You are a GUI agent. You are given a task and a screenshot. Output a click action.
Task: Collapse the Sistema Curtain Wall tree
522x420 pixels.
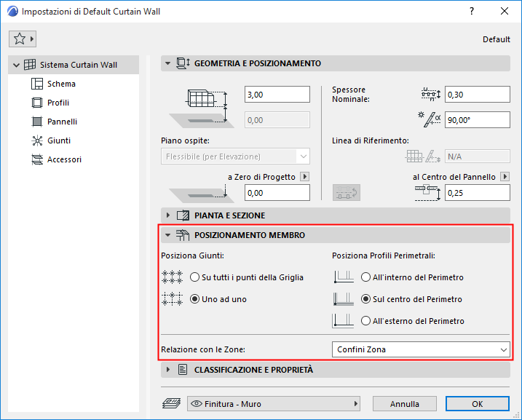tap(17, 65)
